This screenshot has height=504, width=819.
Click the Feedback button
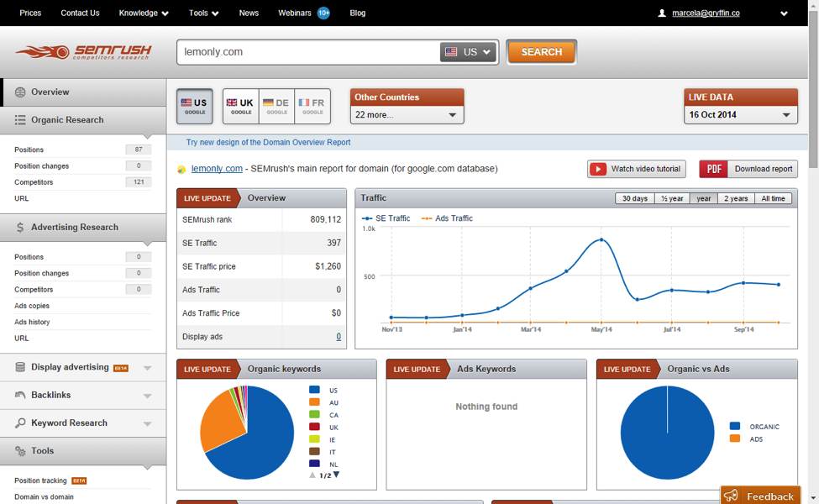[x=760, y=495]
